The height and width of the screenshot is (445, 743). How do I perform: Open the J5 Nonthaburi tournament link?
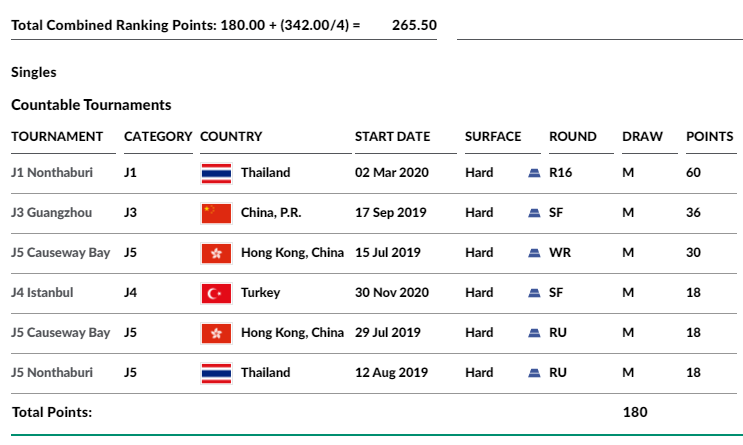(x=52, y=372)
